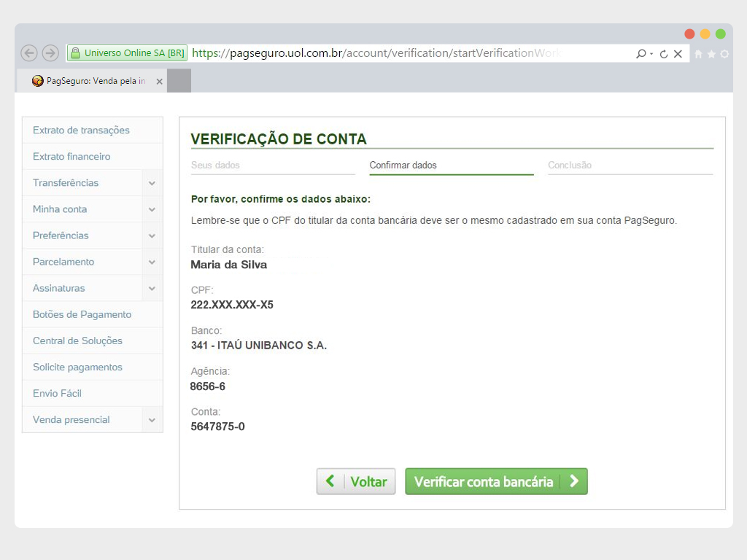Expand the Preferências chevron
This screenshot has height=560, width=747.
152,236
